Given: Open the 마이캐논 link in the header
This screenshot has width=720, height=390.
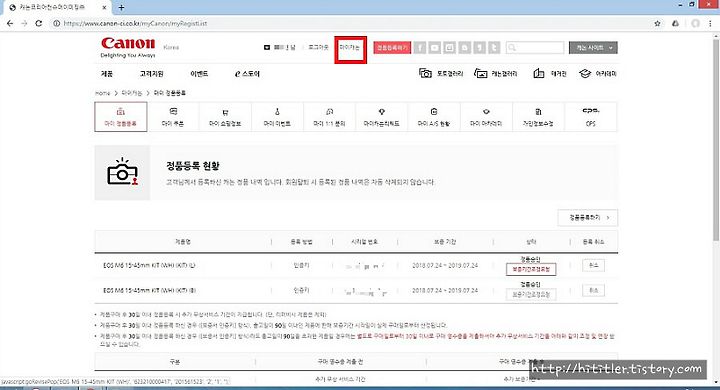Looking at the screenshot, I should (350, 47).
